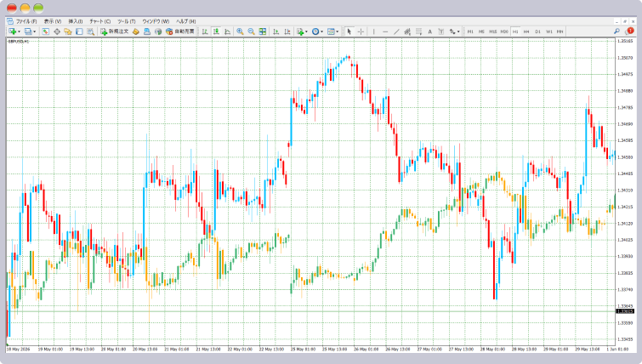Click the periodicity clock icon
The image size is (642, 364).
[315, 31]
